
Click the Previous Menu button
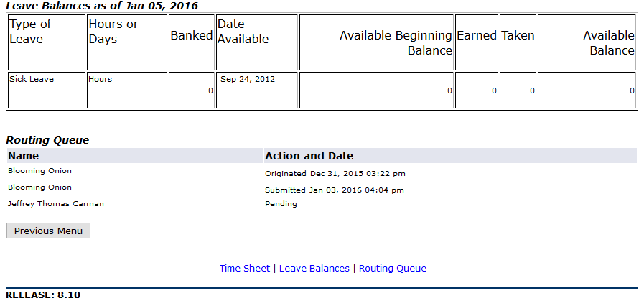pos(49,231)
